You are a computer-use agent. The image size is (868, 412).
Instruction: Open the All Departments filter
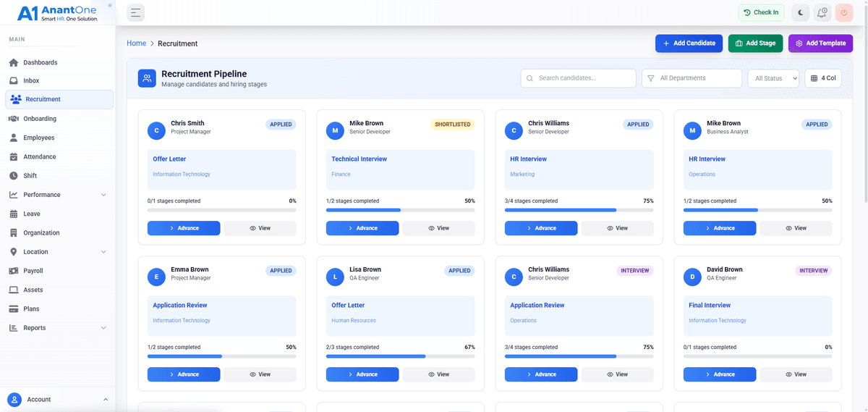pyautogui.click(x=692, y=78)
